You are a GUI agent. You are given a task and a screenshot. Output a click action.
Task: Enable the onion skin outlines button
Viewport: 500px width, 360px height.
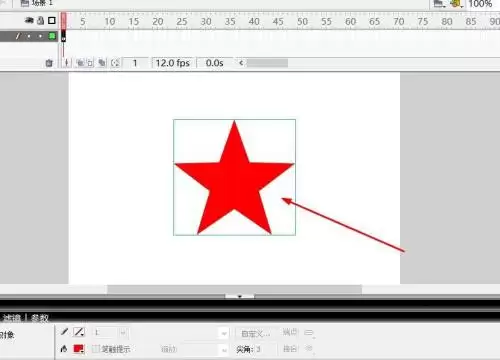pos(90,63)
